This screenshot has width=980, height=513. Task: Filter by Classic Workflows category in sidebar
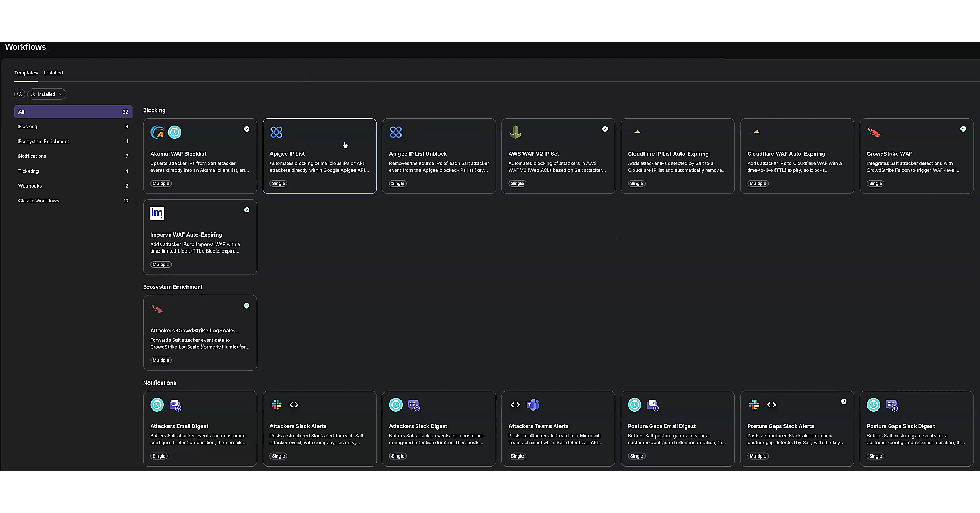click(73, 201)
